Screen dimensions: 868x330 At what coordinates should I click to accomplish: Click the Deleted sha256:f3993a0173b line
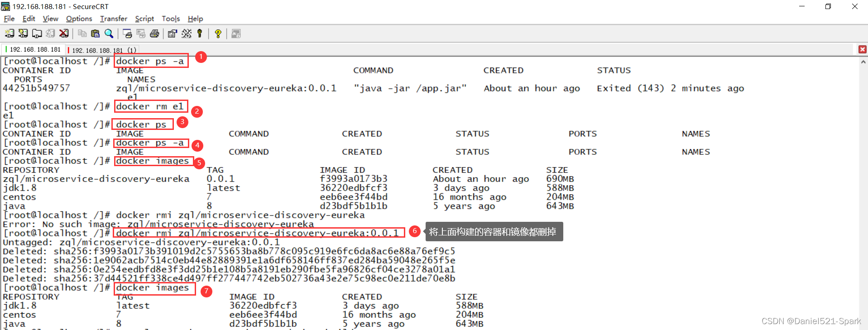point(229,251)
